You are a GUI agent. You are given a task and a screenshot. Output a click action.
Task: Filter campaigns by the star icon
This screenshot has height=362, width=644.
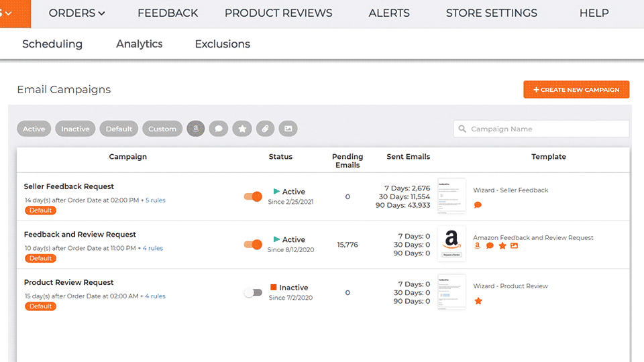pos(242,129)
